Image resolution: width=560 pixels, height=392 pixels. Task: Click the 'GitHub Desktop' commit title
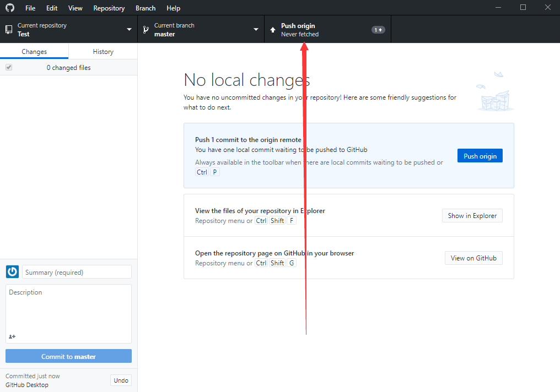tap(27, 384)
